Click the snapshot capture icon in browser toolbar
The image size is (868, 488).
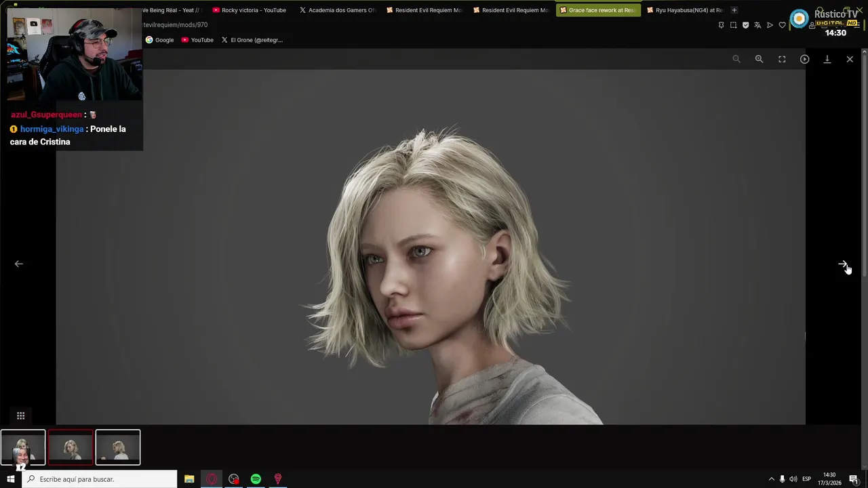(x=733, y=25)
